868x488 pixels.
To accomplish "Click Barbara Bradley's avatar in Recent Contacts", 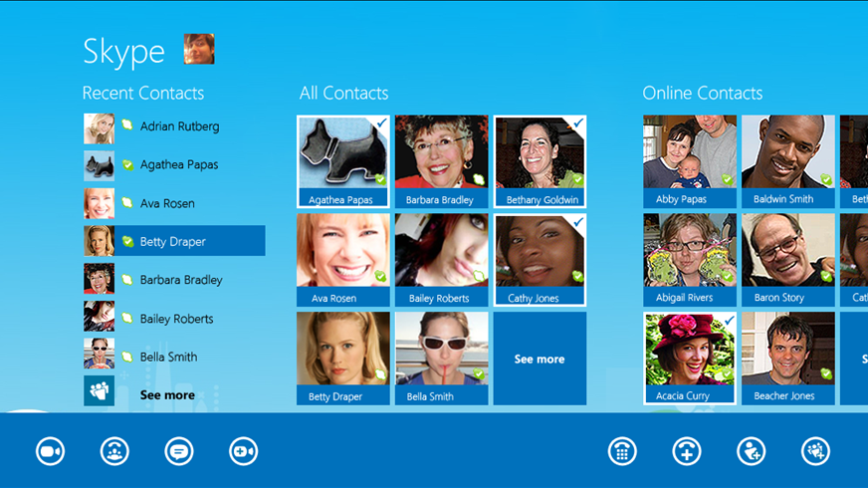I will 100,279.
